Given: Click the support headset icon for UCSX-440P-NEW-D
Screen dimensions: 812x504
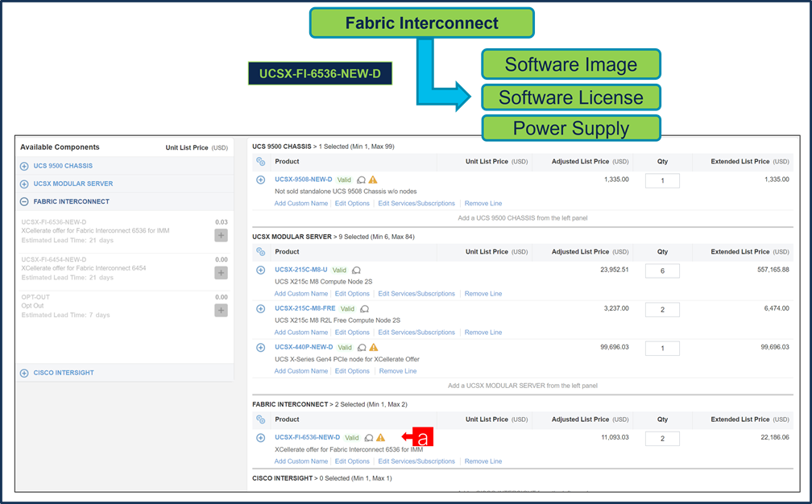Looking at the screenshot, I should click(x=362, y=348).
